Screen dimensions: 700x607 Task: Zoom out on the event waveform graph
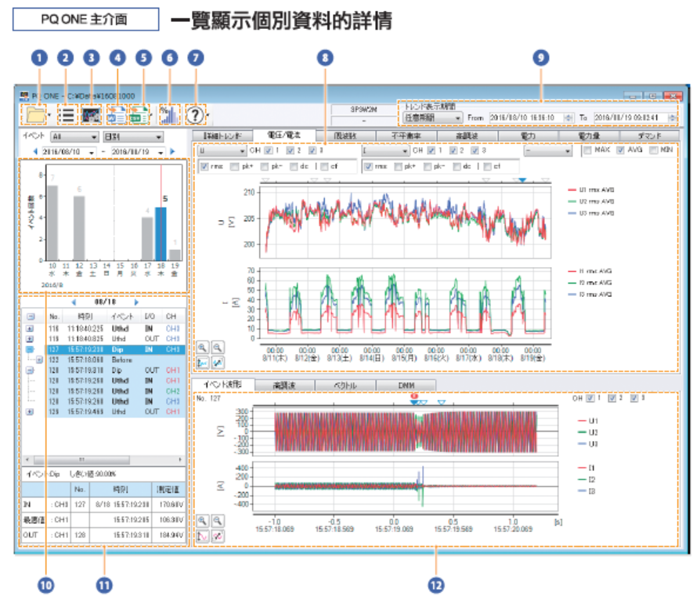(217, 520)
